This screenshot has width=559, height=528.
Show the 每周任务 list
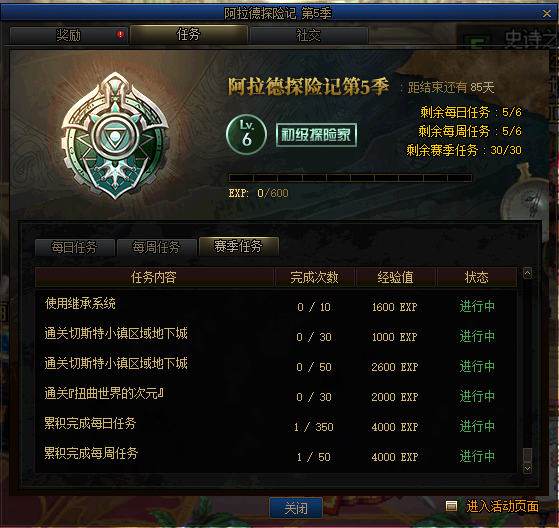pyautogui.click(x=157, y=247)
